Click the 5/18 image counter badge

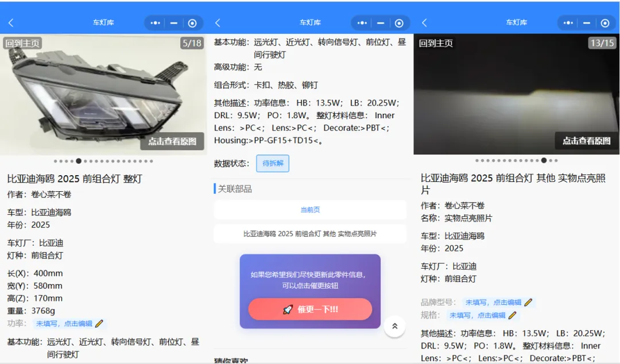point(192,43)
